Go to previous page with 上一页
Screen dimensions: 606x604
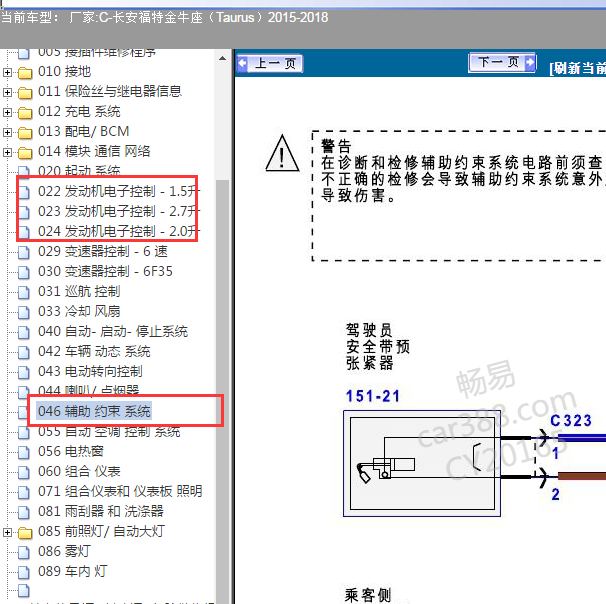pos(270,63)
